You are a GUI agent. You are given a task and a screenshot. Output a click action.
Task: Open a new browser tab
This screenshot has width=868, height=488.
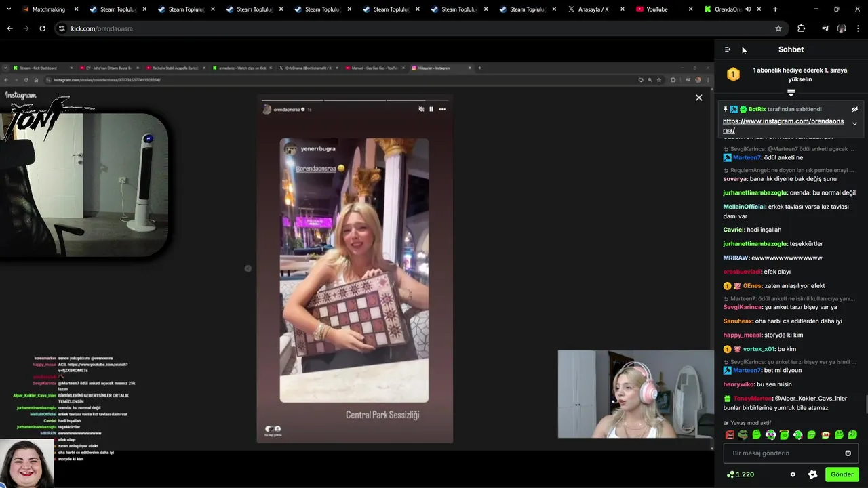(775, 9)
